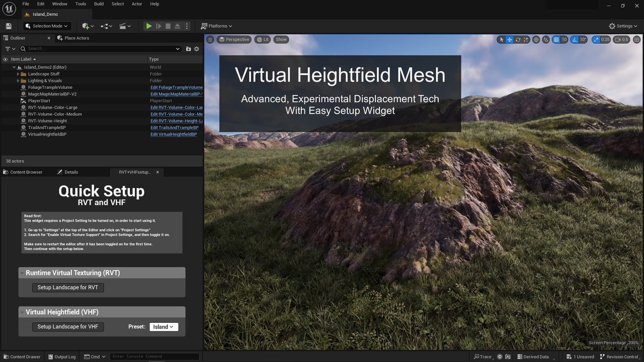The width and height of the screenshot is (644, 362).
Task: Select the Scale transform tool in viewport
Action: pos(526,40)
